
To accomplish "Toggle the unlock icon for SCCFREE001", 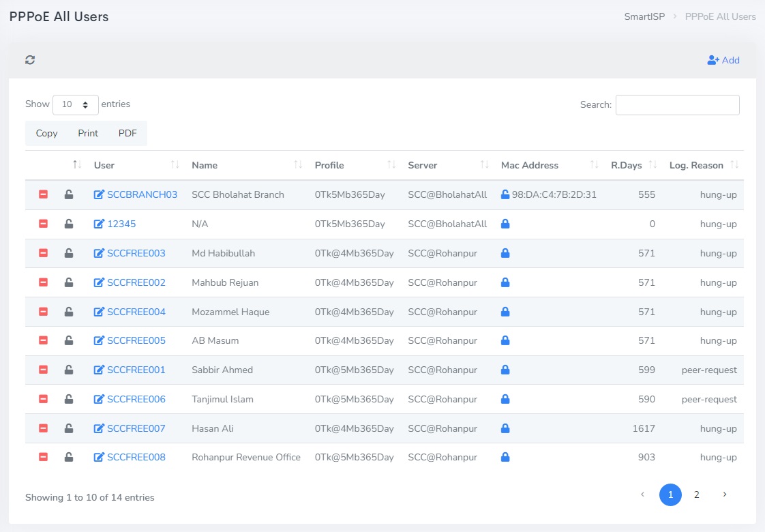I will 69,370.
